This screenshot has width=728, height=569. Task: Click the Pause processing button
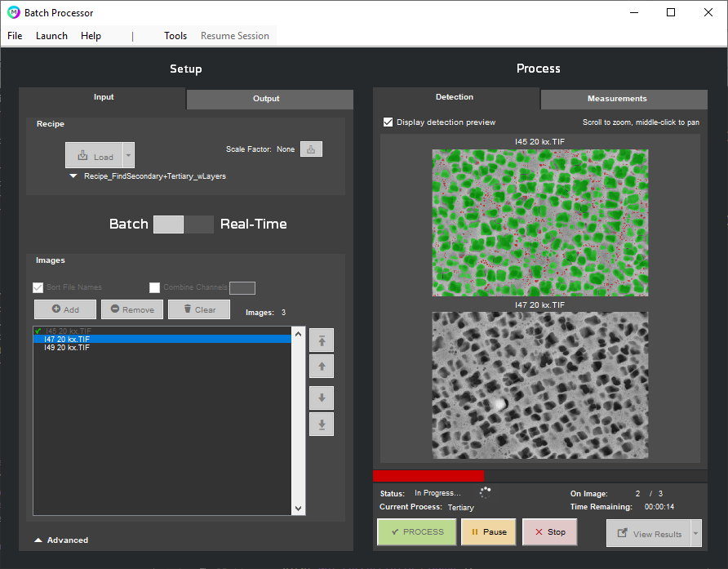pos(488,531)
